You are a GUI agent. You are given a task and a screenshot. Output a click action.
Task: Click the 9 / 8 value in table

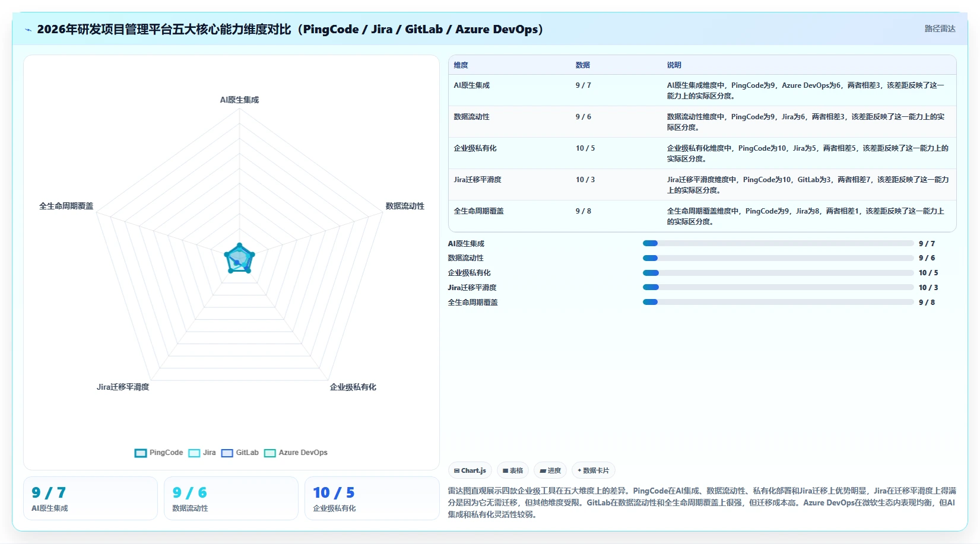[x=583, y=211]
